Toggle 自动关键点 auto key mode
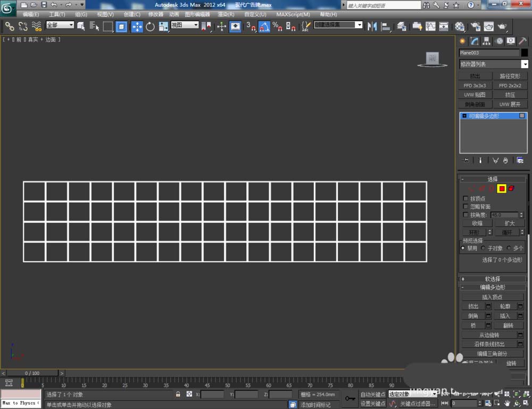This screenshot has height=409, width=532. (372, 395)
